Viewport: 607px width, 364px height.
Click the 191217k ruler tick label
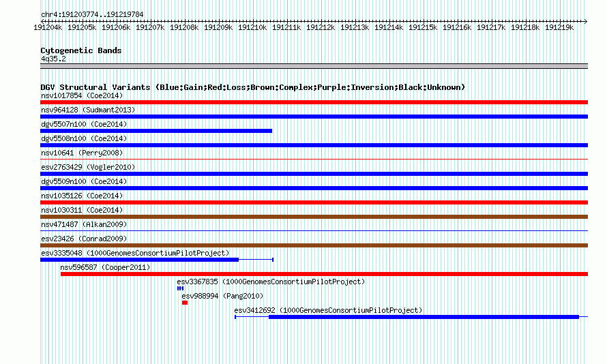(x=491, y=27)
